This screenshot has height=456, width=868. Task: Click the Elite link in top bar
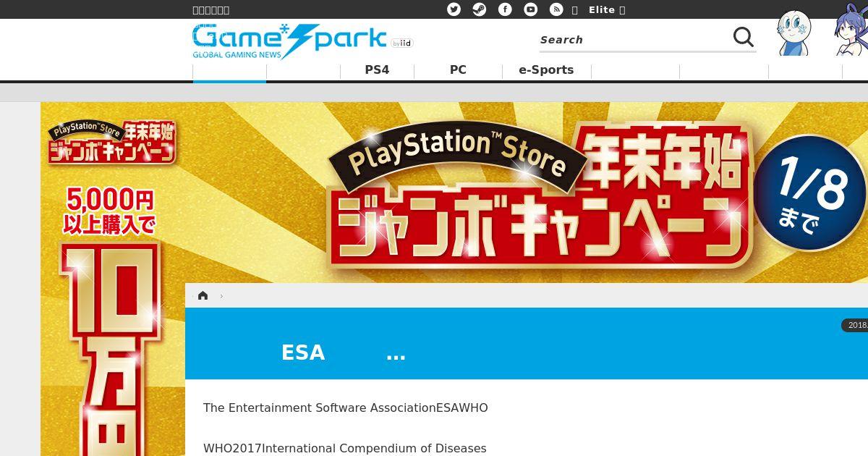[602, 9]
